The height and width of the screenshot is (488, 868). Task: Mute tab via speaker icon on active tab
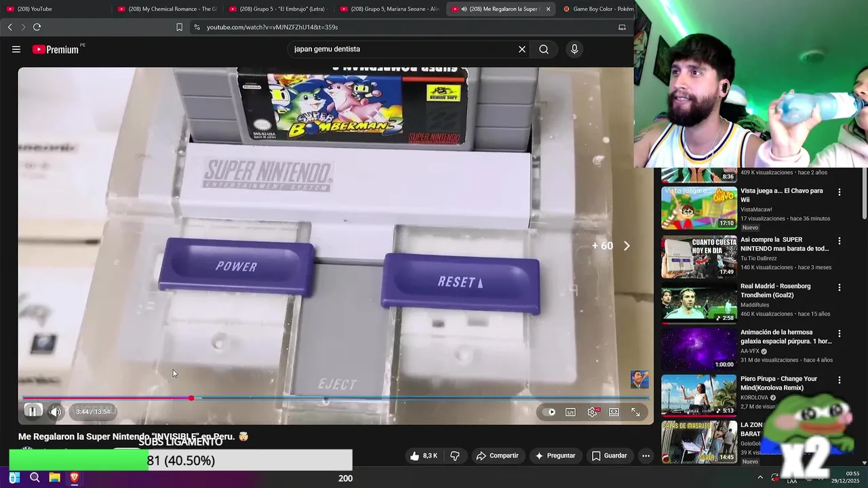click(464, 9)
